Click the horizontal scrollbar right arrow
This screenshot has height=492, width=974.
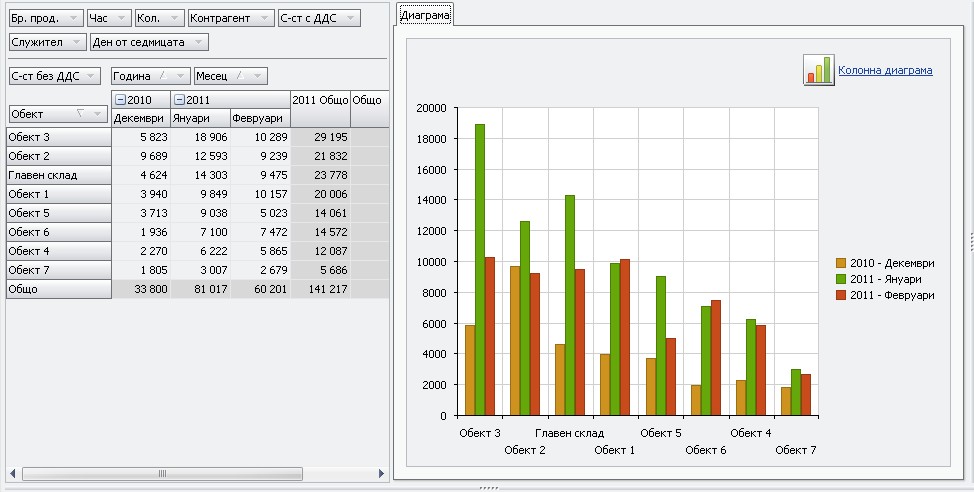pos(381,474)
